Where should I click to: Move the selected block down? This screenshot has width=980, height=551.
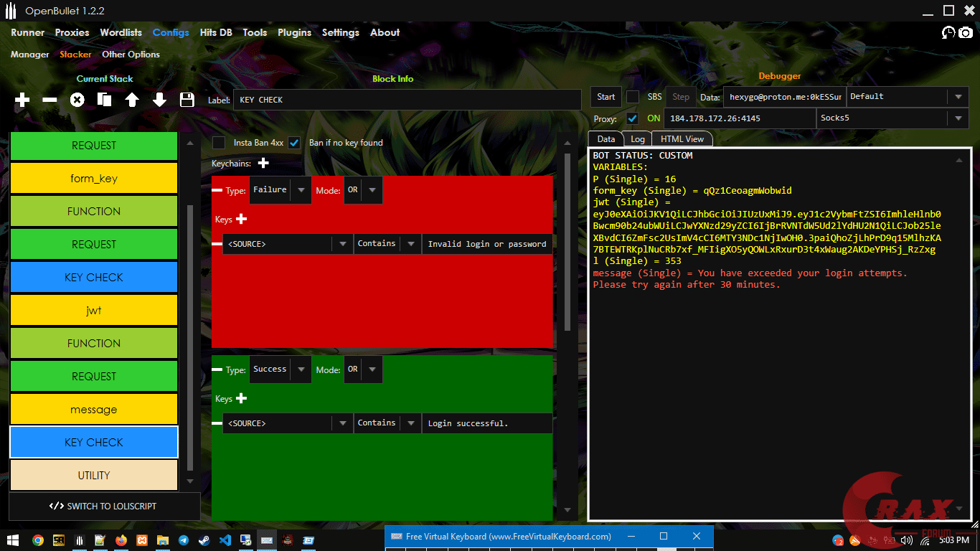(159, 100)
